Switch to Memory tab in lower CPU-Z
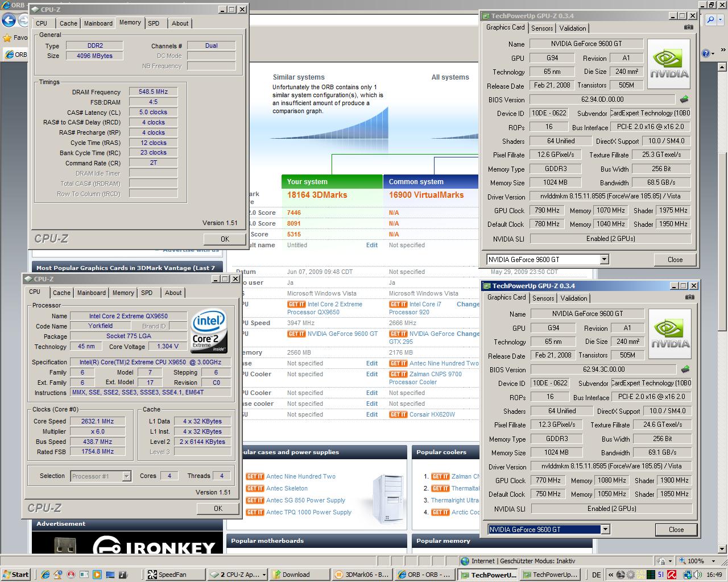Image resolution: width=728 pixels, height=582 pixels. coord(123,293)
